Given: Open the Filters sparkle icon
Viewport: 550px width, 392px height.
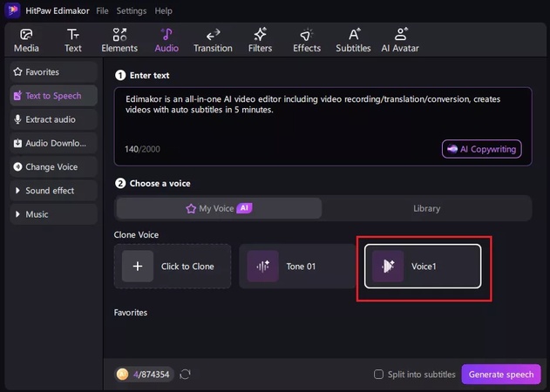Looking at the screenshot, I should (x=261, y=34).
